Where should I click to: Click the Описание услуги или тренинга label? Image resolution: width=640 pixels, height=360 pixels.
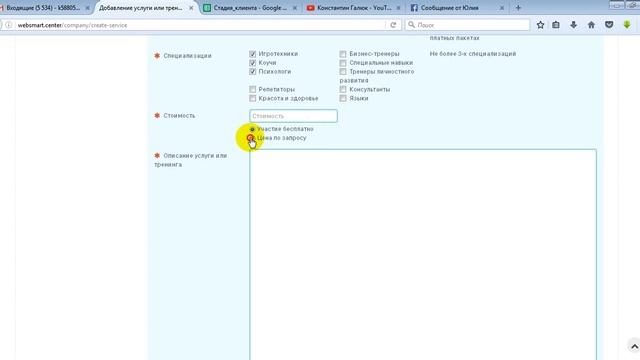point(191,160)
